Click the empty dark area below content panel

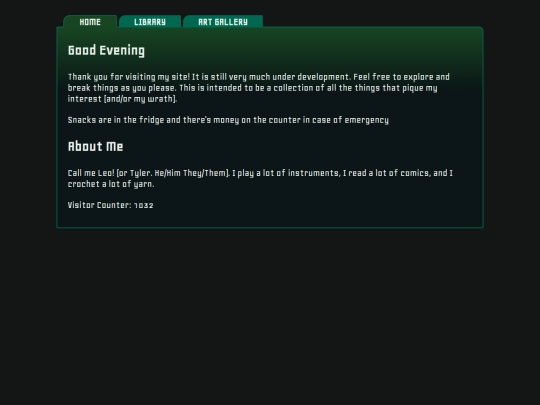coord(270,310)
